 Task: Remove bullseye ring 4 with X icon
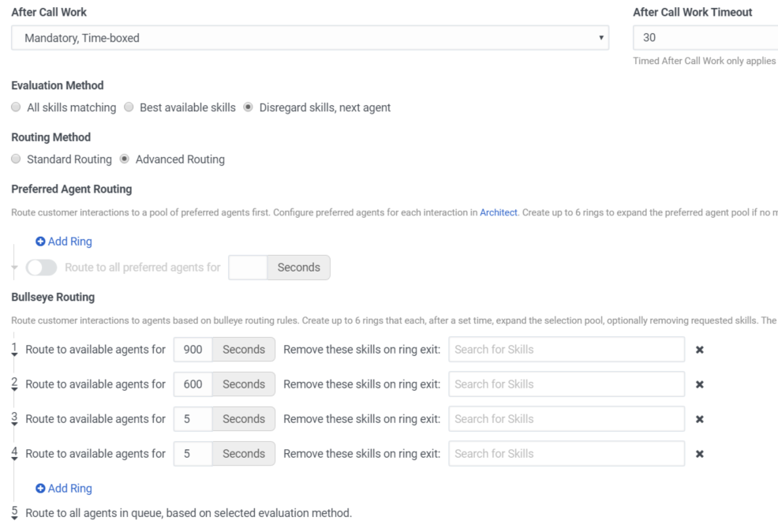click(x=700, y=454)
